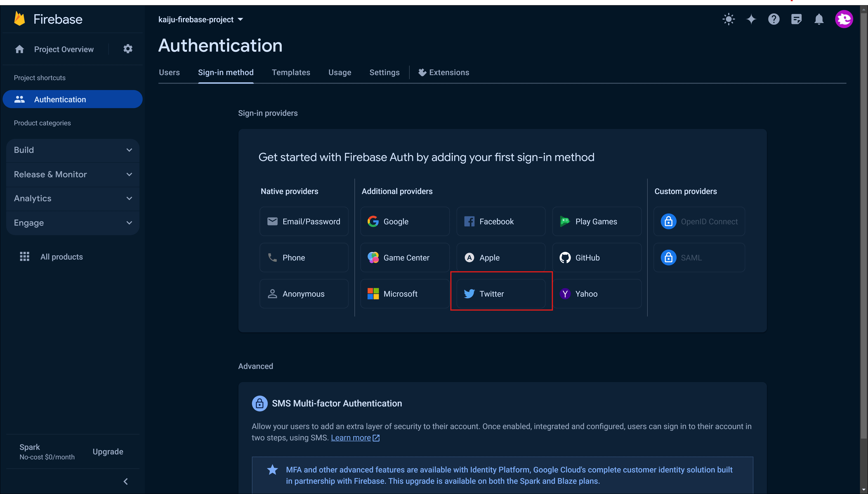Image resolution: width=868 pixels, height=494 pixels.
Task: Open the notifications bell icon
Action: coord(819,19)
